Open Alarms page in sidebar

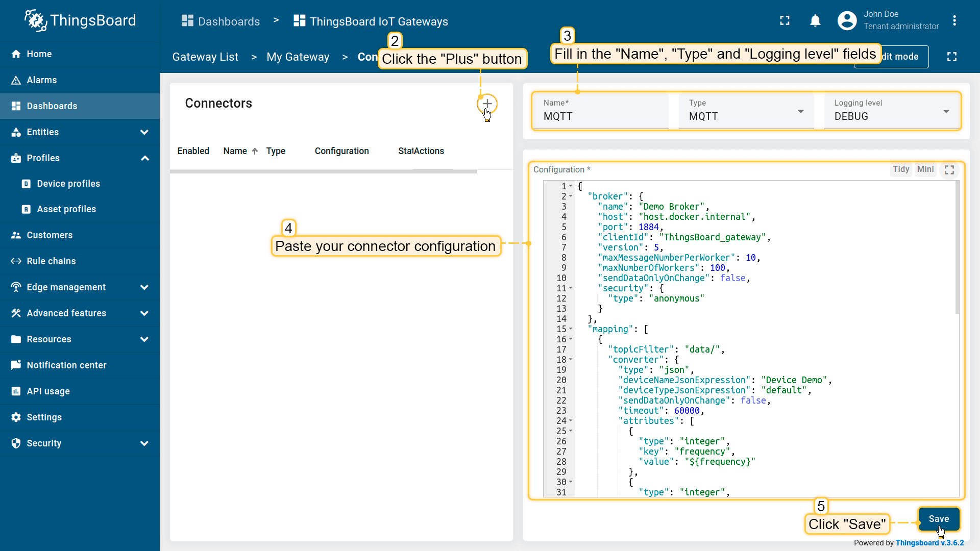click(x=80, y=80)
